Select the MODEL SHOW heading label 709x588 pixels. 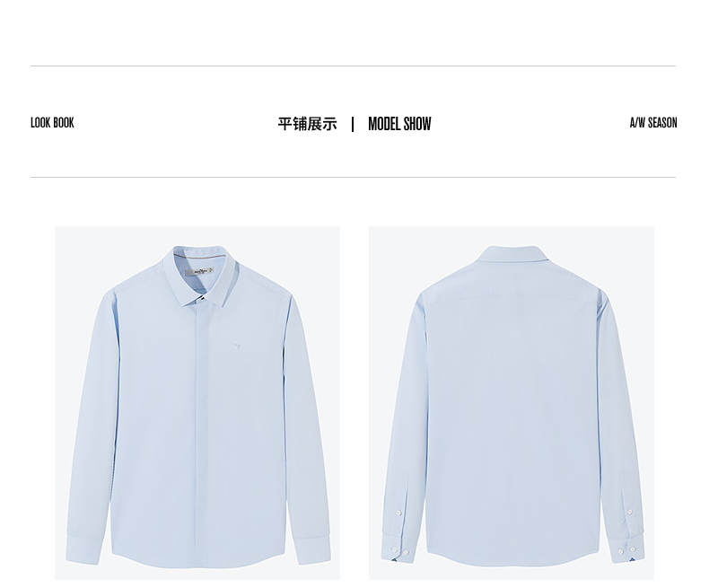point(399,124)
